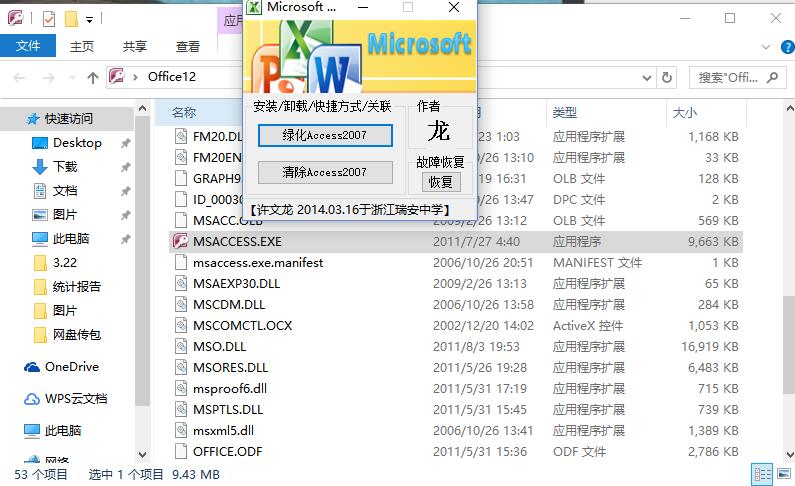795x486 pixels.
Task: Click the search magnifier icon
Action: point(773,78)
